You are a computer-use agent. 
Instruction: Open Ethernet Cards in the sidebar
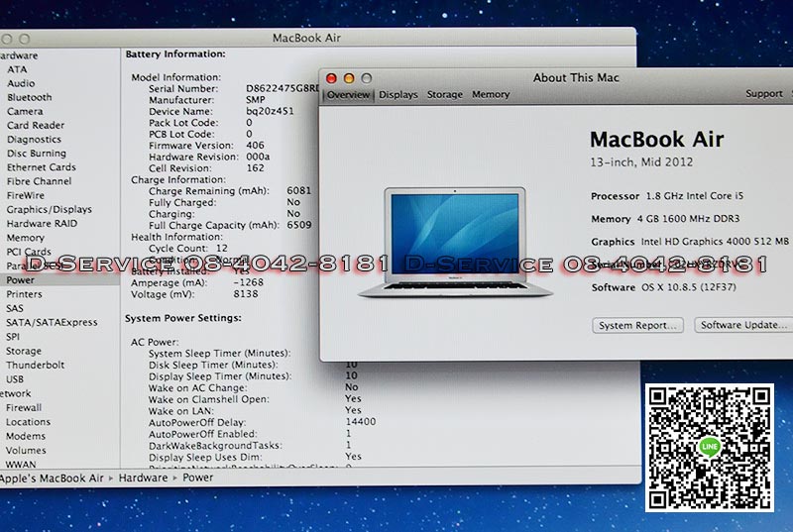(x=41, y=167)
